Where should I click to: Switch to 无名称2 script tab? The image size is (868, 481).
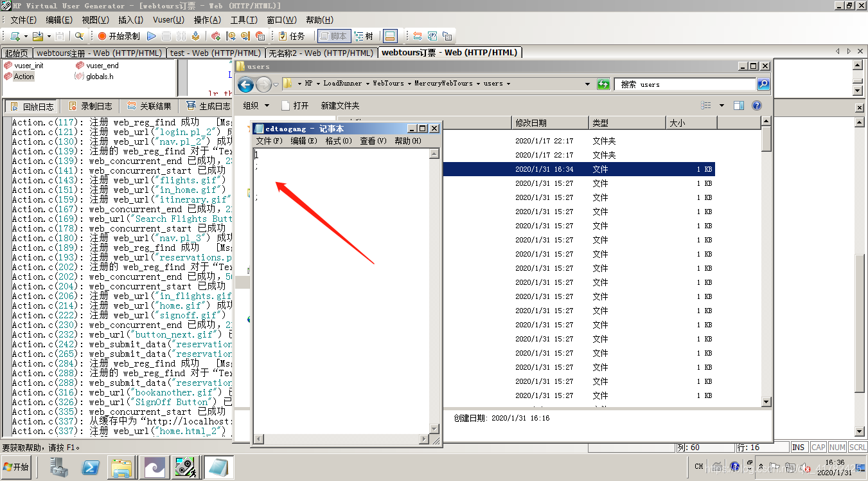pyautogui.click(x=321, y=53)
